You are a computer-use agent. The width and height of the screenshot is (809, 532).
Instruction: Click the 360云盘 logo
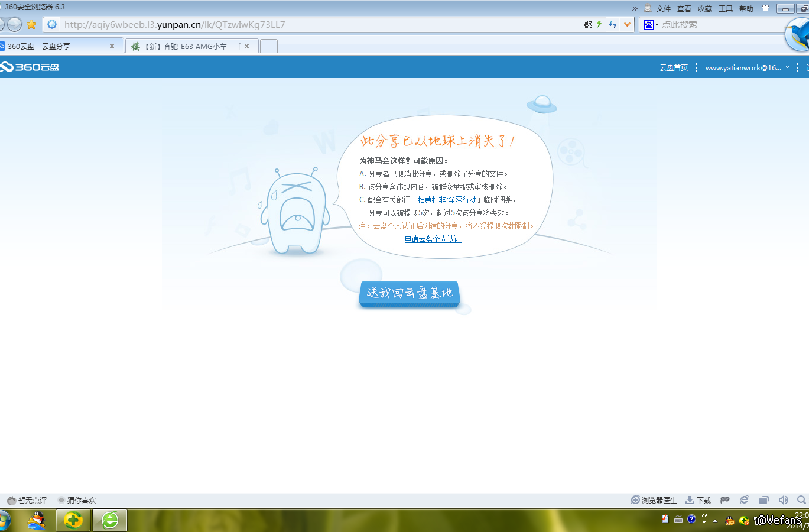point(30,67)
